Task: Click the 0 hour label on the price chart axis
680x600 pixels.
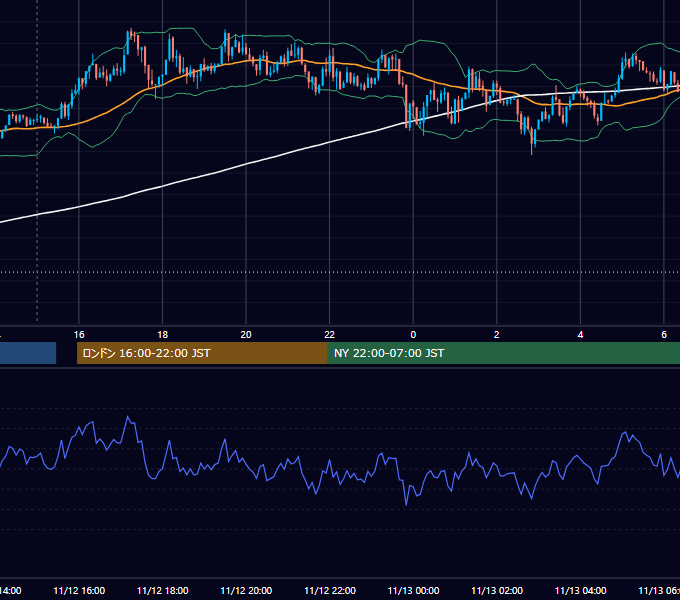Action: click(x=413, y=335)
